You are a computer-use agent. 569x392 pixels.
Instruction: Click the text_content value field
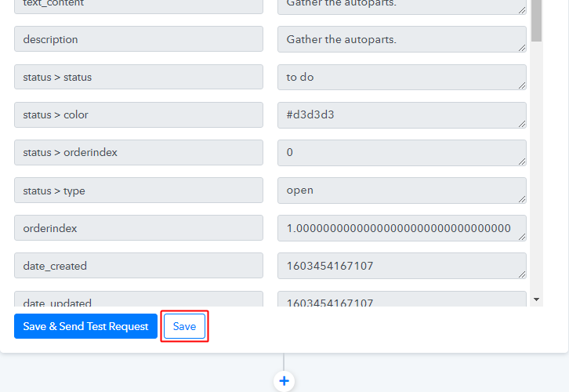click(x=402, y=7)
